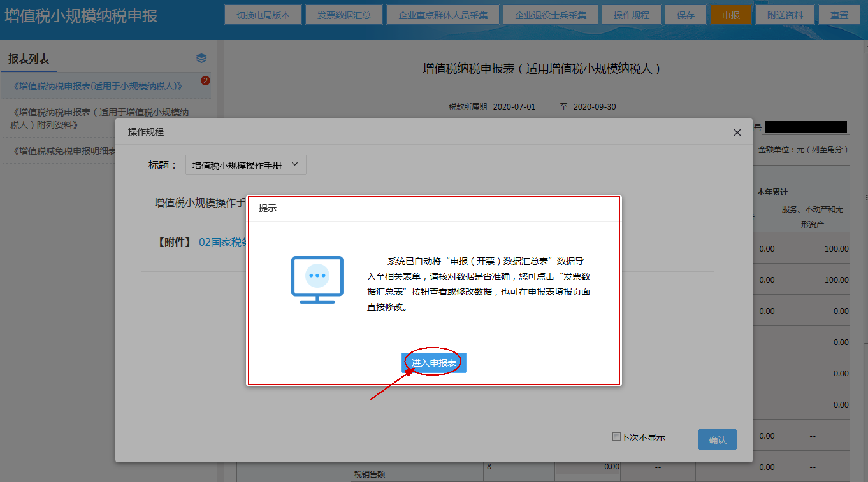The image size is (868, 482).
Task: Reset the form using 重置
Action: click(839, 14)
